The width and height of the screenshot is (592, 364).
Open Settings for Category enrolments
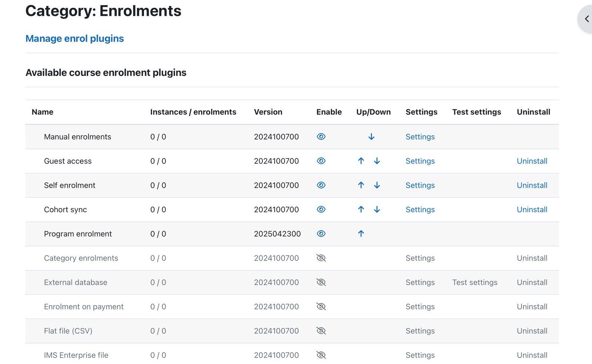[x=420, y=258]
